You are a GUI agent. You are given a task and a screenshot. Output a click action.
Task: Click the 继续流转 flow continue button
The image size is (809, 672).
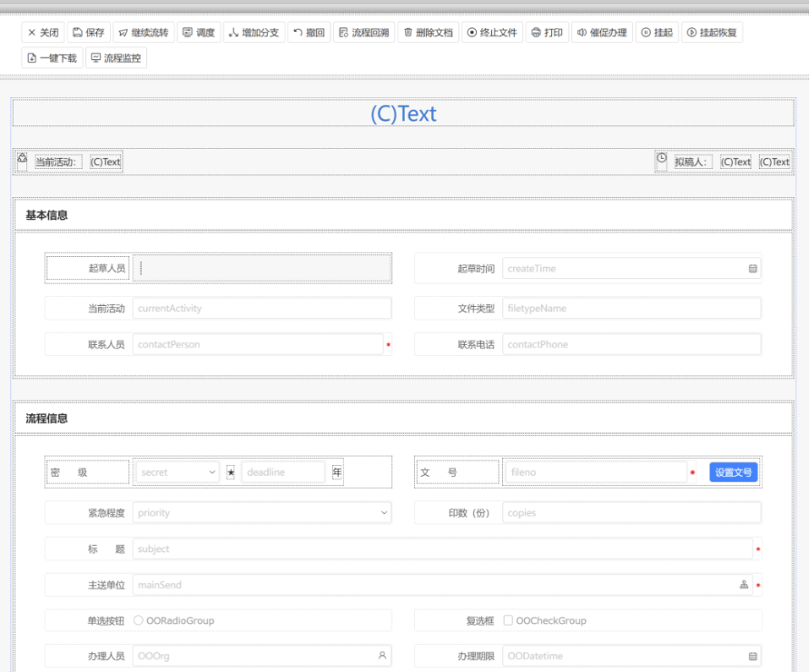143,33
